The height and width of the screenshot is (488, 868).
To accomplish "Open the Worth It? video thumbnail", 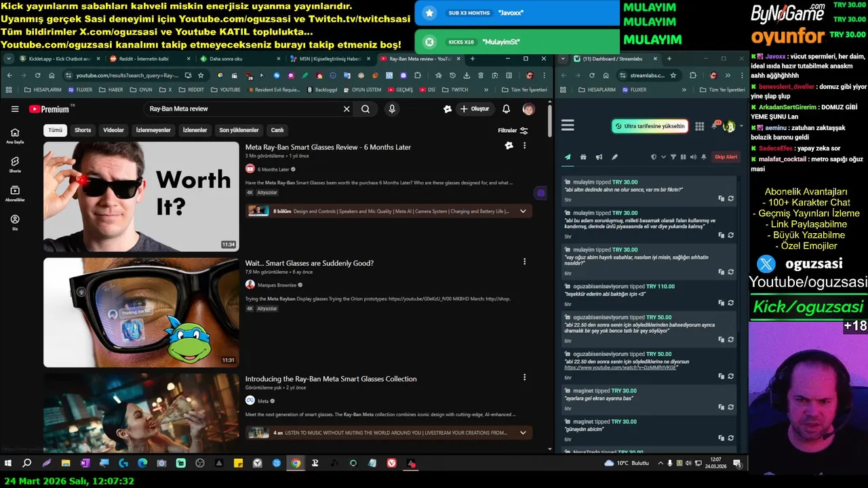I will [141, 197].
